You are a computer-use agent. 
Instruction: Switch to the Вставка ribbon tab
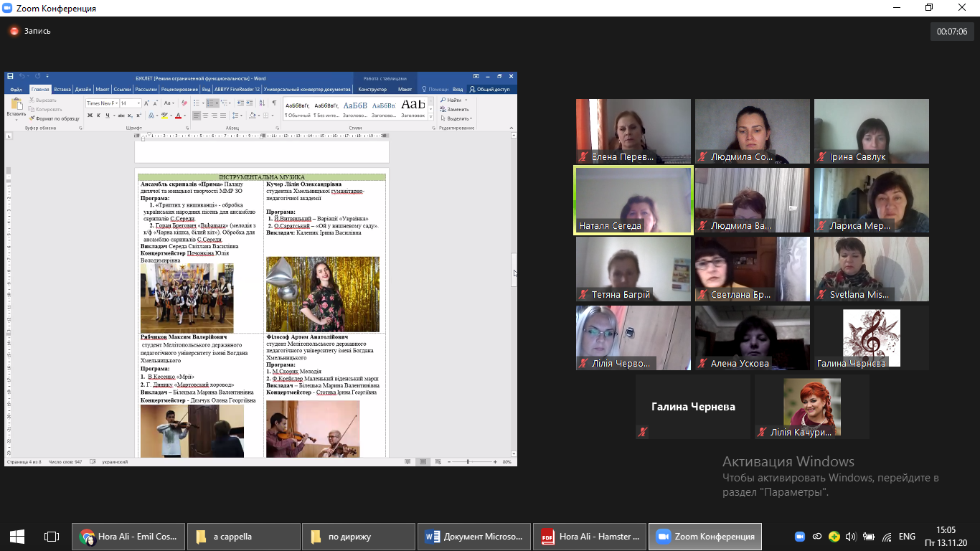pyautogui.click(x=62, y=90)
